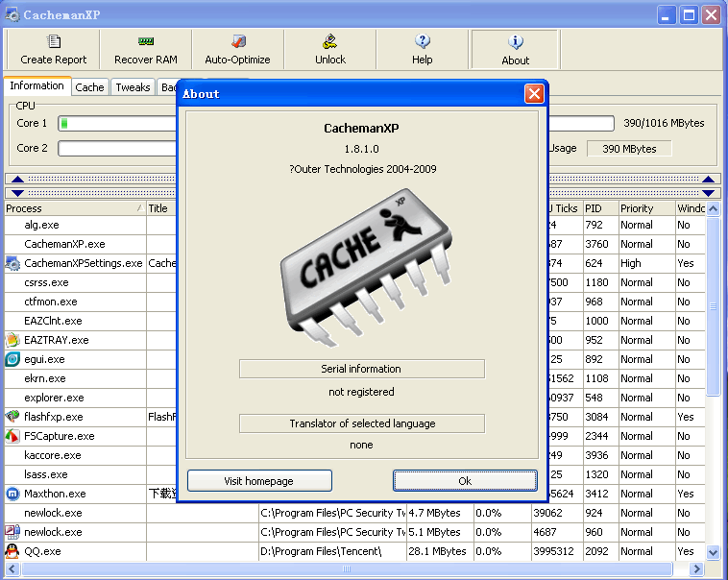Click right down-arrow panel expand handle
Viewport: 728px width, 580px height.
click(708, 193)
